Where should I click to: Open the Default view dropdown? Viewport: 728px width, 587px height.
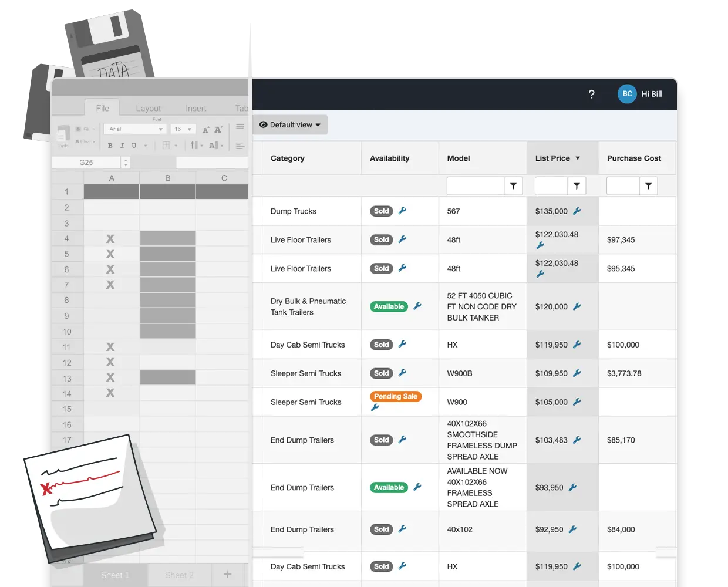click(x=290, y=125)
